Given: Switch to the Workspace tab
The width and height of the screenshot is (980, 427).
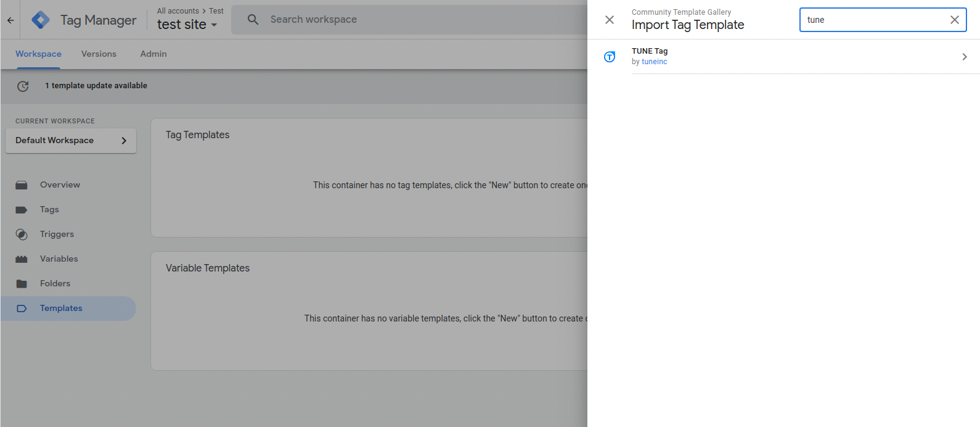Looking at the screenshot, I should 38,54.
